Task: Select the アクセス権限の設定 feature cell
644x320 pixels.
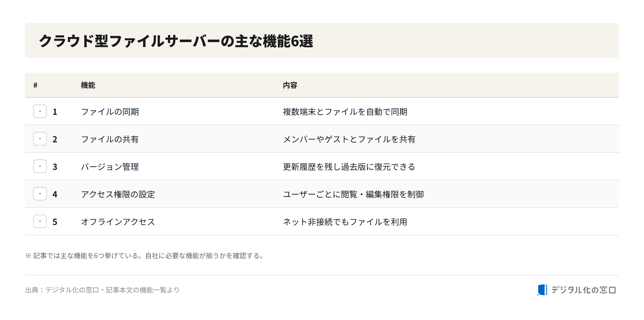Action: [x=118, y=194]
